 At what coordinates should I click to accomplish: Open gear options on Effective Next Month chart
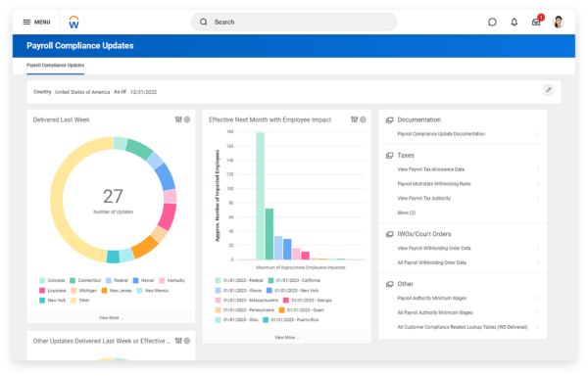pyautogui.click(x=363, y=119)
